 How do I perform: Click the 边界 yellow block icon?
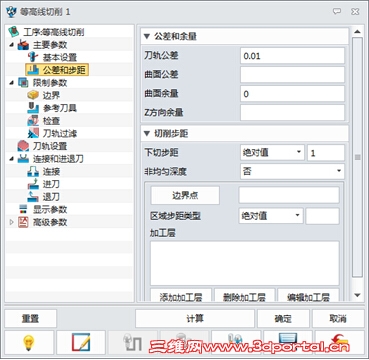[33, 95]
